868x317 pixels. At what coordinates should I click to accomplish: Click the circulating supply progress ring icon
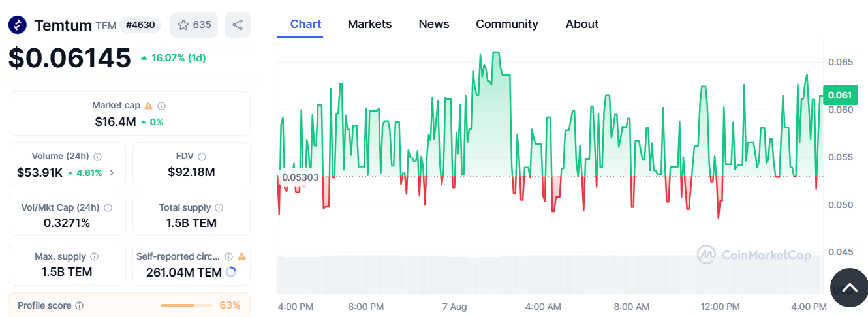pyautogui.click(x=230, y=272)
